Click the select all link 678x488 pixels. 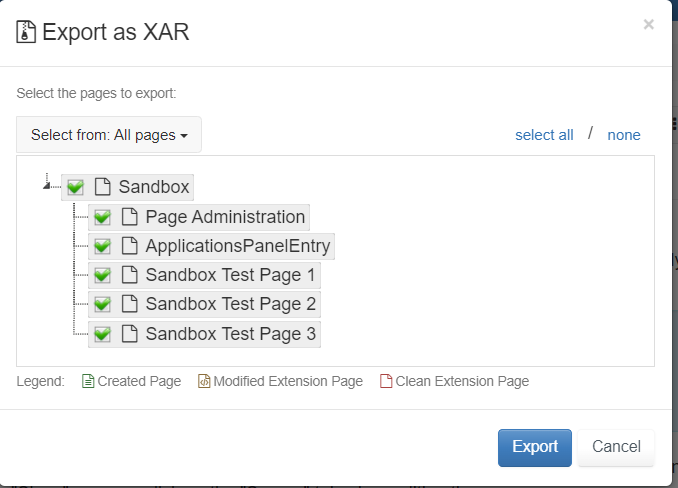(544, 135)
